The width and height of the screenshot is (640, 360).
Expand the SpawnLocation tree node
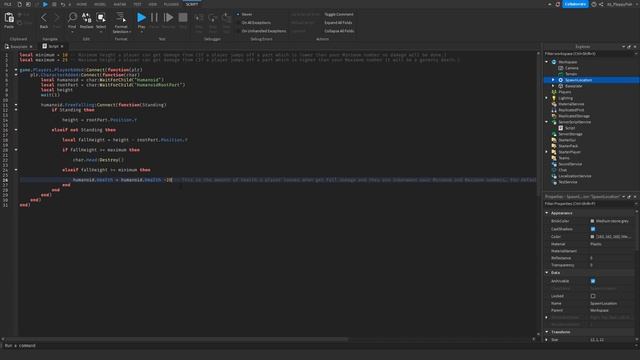coord(553,80)
